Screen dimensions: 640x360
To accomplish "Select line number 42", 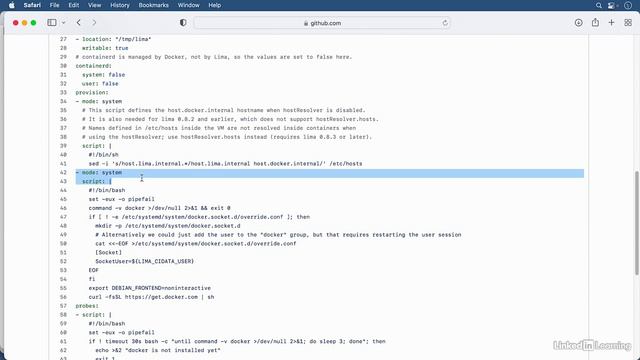I will (63, 173).
